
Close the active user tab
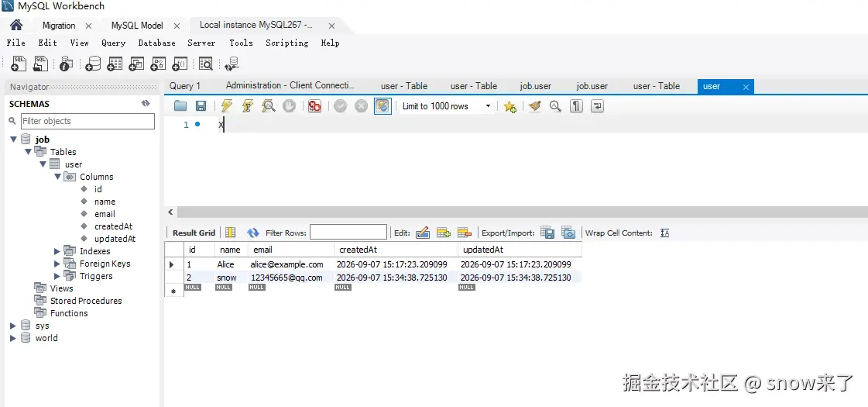pyautogui.click(x=746, y=87)
